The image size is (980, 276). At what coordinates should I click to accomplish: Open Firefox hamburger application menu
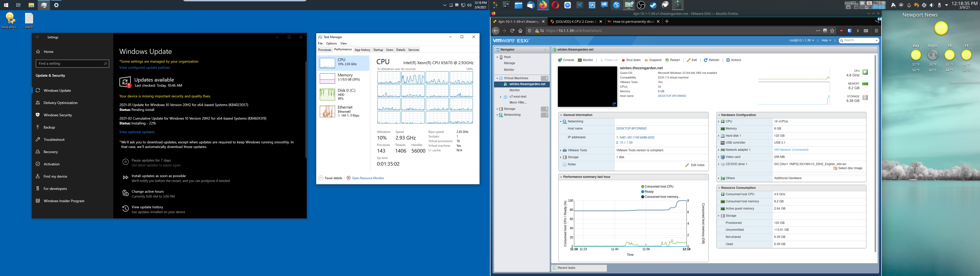click(876, 31)
